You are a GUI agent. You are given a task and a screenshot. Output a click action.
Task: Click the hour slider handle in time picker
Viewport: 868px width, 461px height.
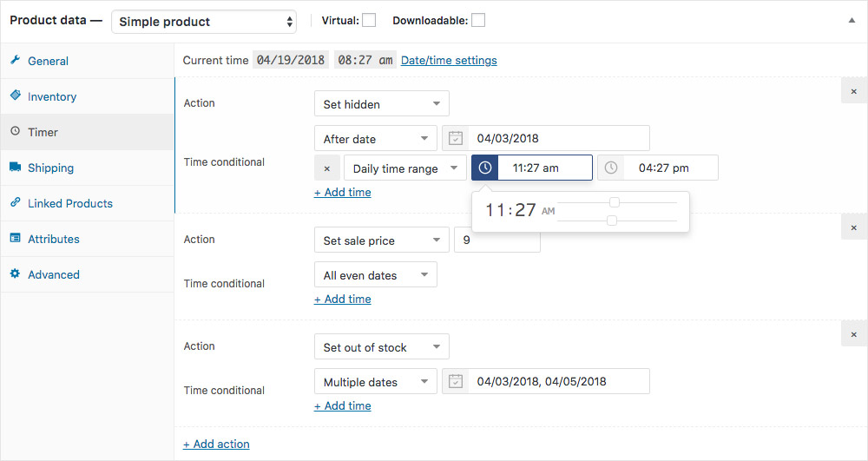pos(615,202)
